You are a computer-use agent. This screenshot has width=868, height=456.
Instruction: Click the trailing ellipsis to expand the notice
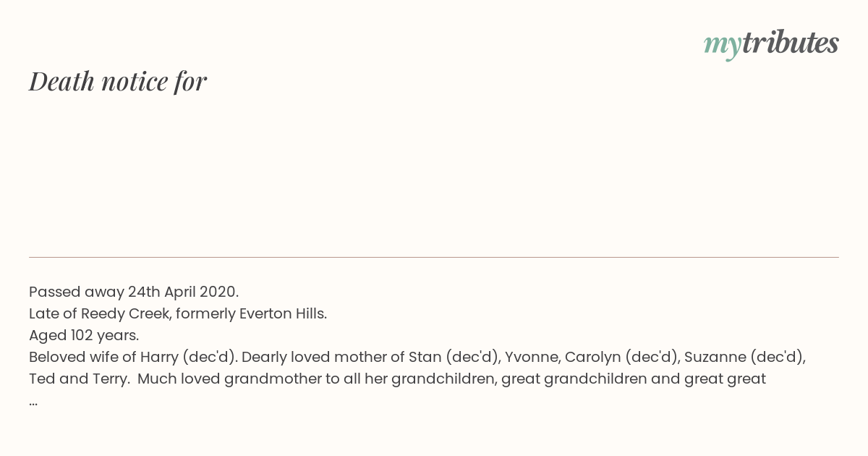click(33, 402)
